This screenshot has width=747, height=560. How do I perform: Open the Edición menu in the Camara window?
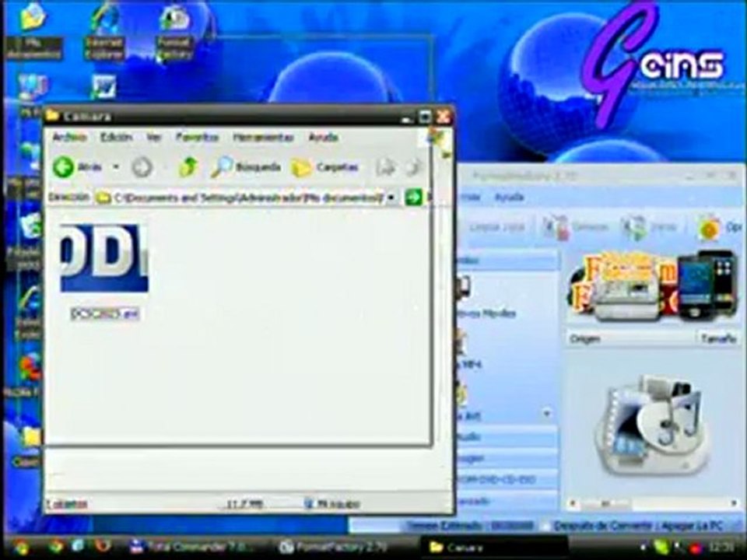(116, 138)
